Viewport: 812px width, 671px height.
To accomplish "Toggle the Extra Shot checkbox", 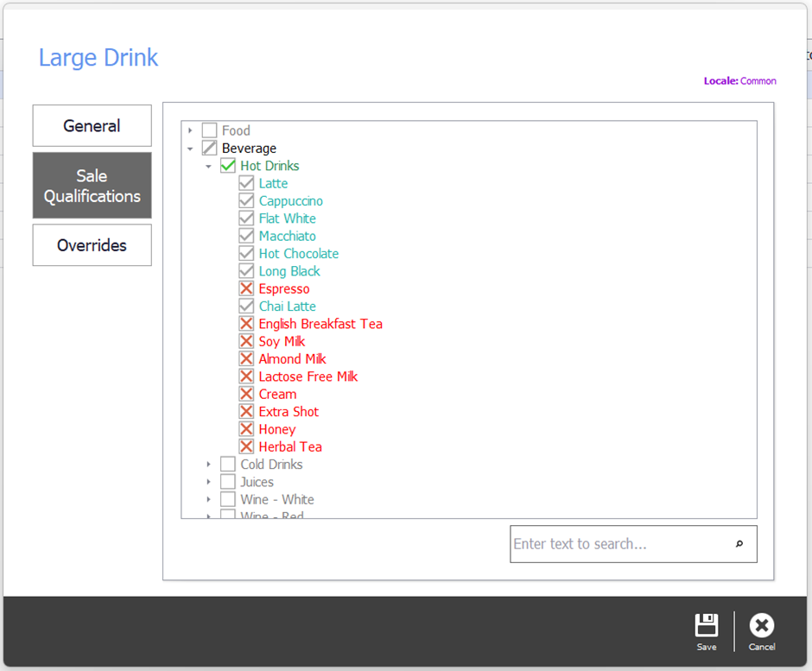I will pyautogui.click(x=246, y=412).
